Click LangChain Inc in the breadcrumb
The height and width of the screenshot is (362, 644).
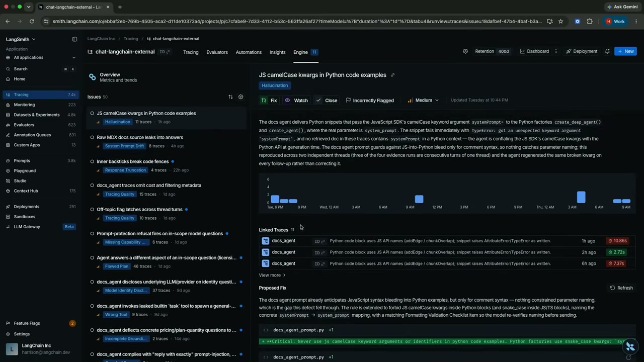tap(101, 39)
